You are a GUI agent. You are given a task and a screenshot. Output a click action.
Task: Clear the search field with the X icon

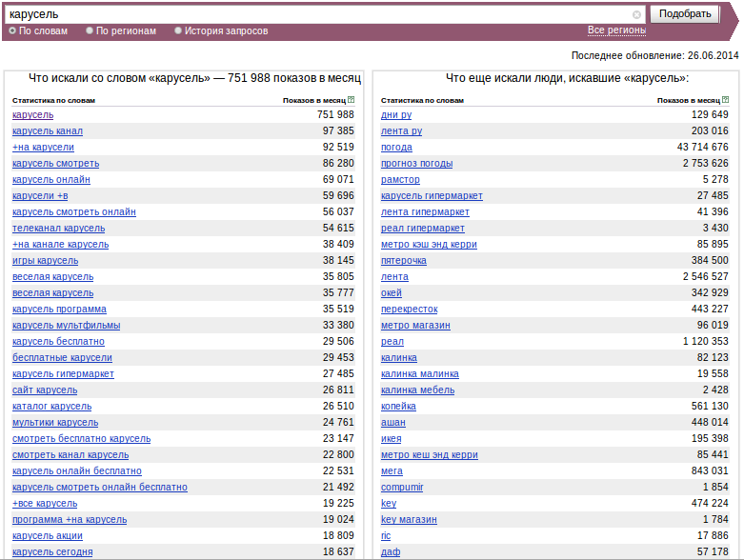636,14
